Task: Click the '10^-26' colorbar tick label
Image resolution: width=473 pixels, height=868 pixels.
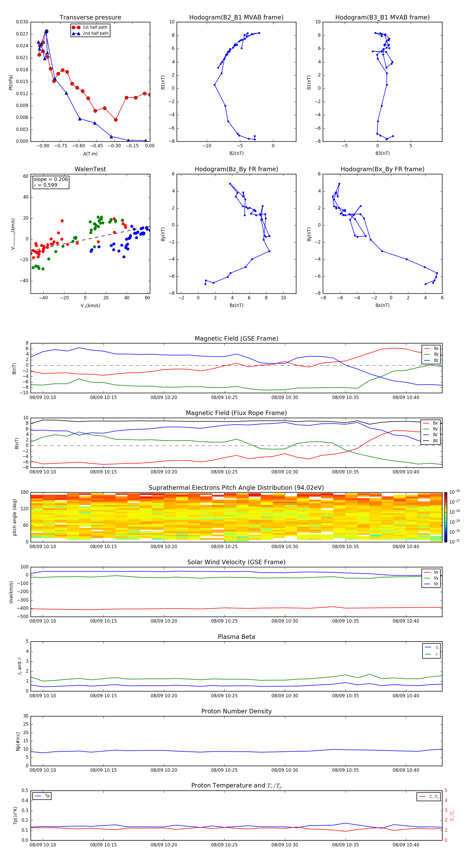Action: [x=455, y=492]
